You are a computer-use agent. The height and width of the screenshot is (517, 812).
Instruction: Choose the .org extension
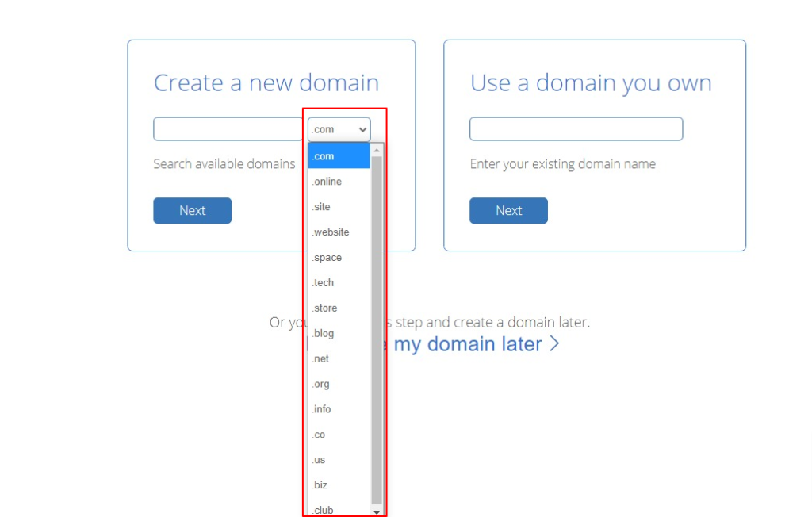[339, 384]
